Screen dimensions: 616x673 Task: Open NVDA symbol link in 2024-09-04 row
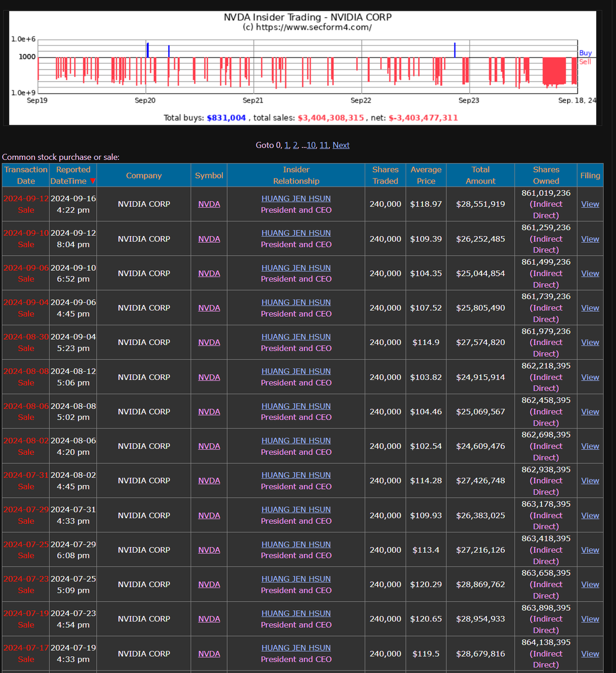coord(209,308)
